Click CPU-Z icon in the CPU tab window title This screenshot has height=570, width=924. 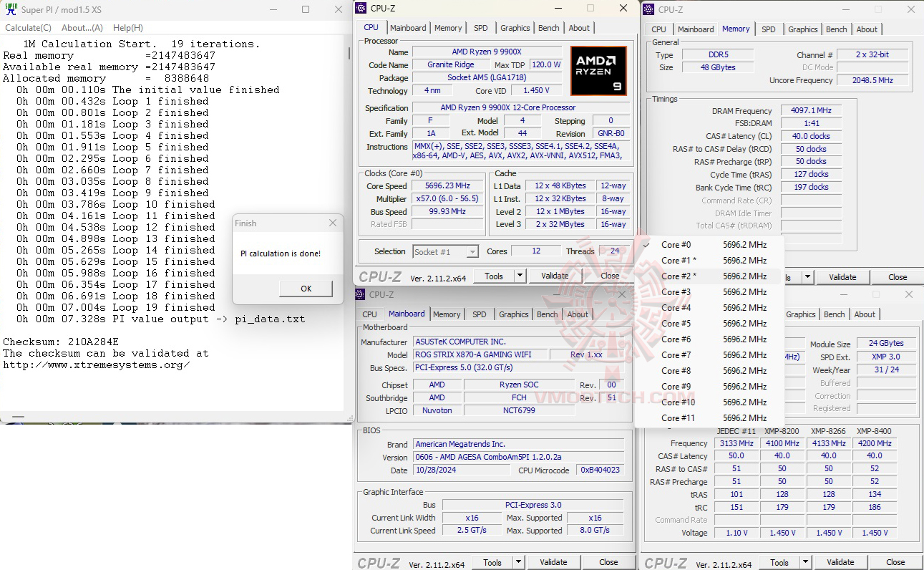361,8
